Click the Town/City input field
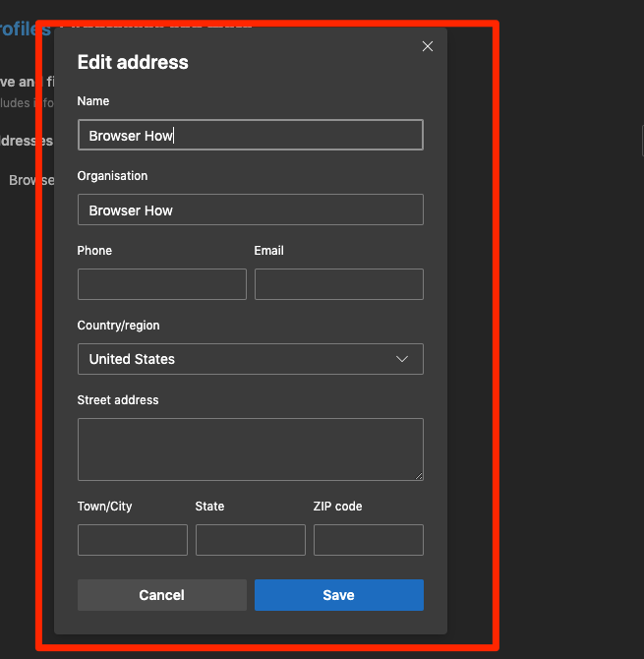The width and height of the screenshot is (644, 659). click(x=133, y=540)
